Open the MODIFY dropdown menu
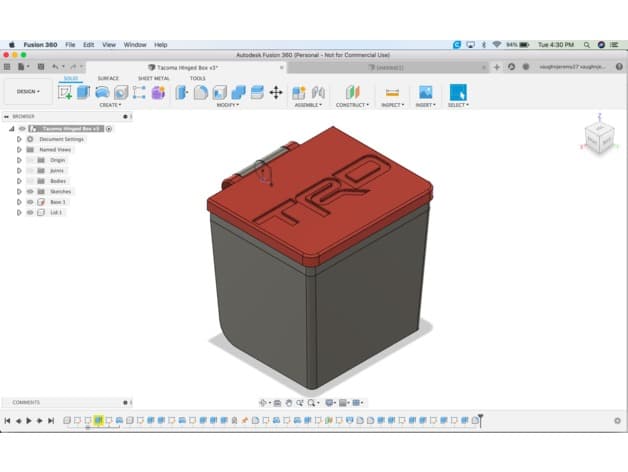The image size is (628, 472). click(227, 105)
